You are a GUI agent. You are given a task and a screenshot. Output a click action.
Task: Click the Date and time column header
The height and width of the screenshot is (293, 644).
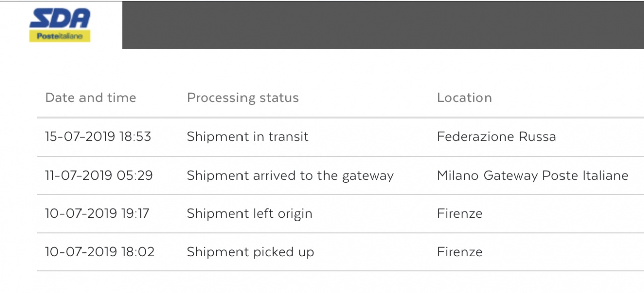pyautogui.click(x=91, y=98)
